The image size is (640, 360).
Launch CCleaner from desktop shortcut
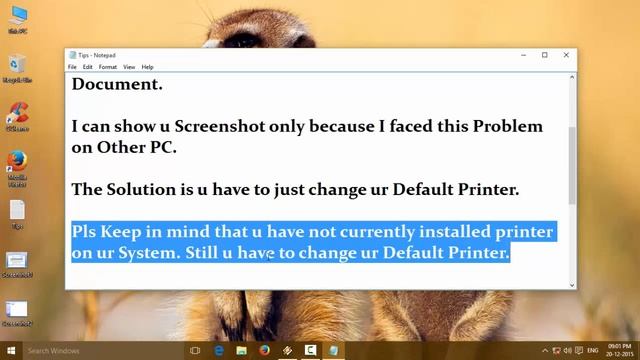point(18,117)
